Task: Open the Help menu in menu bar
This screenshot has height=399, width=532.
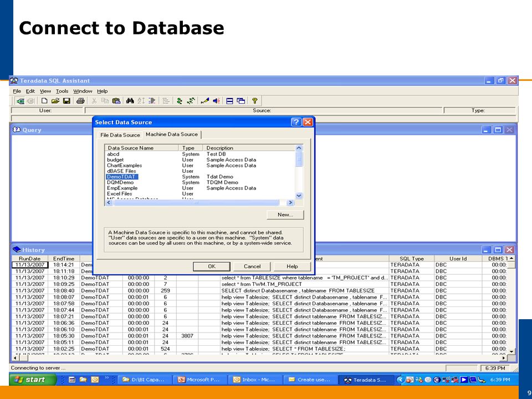Action: tap(103, 91)
